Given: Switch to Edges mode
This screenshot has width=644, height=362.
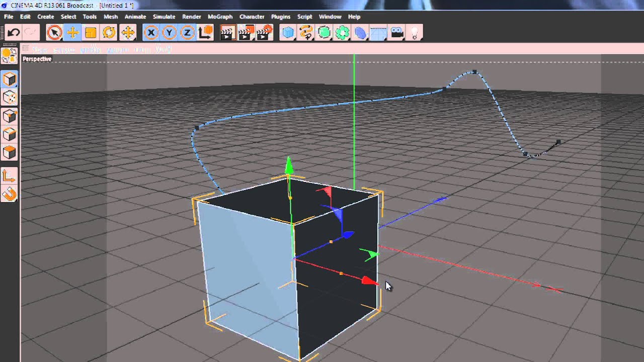Looking at the screenshot, I should [x=10, y=134].
